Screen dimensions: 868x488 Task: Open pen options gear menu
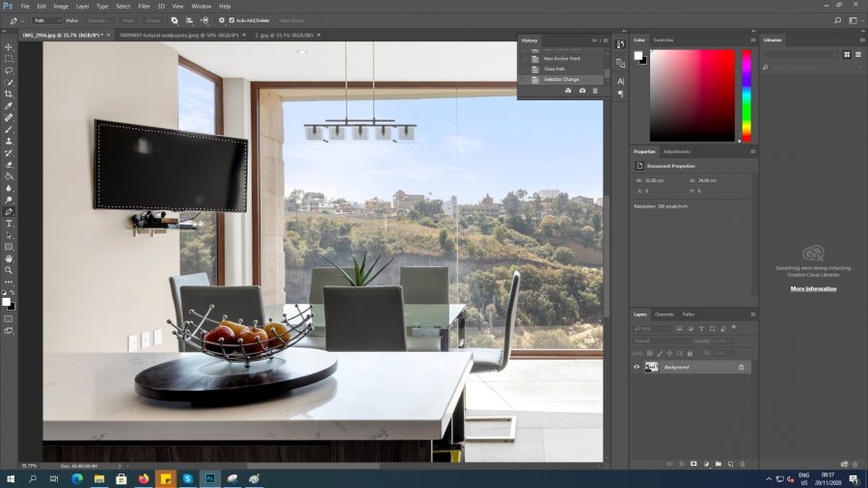[222, 20]
